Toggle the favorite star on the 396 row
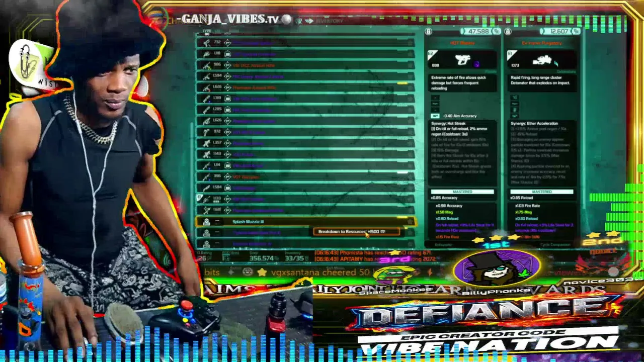This screenshot has width=644, height=362. pyautogui.click(x=411, y=176)
